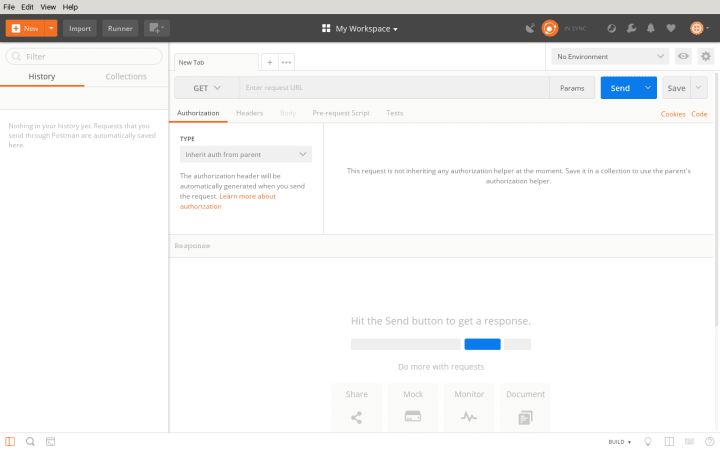
Task: Open the Postman console icon
Action: click(51, 441)
